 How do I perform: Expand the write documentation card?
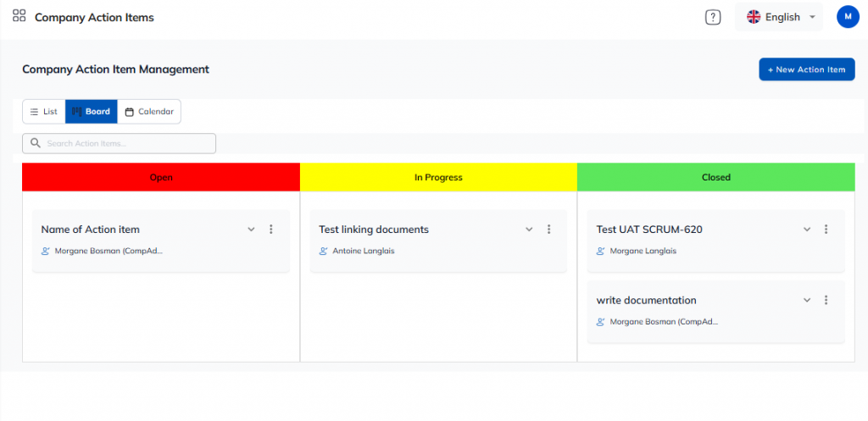pyautogui.click(x=807, y=300)
